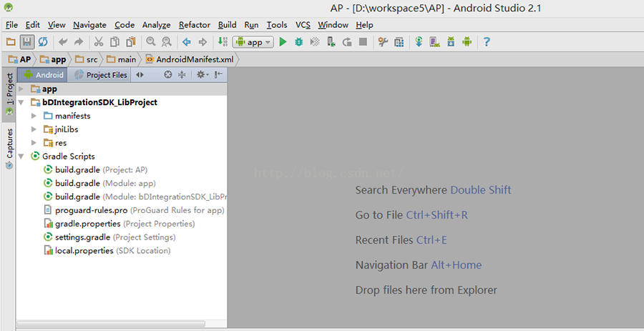This screenshot has width=644, height=331.
Task: Undo the last action via toolbar arrow
Action: point(63,42)
